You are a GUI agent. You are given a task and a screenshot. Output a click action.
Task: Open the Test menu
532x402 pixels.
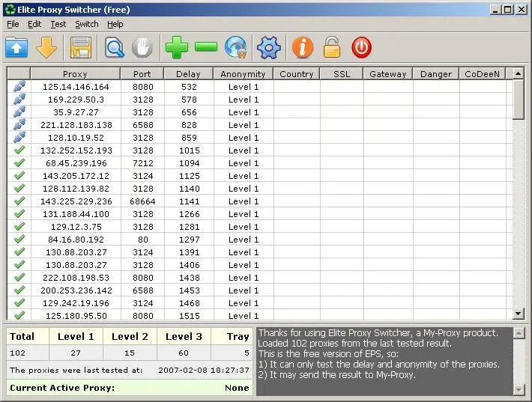click(x=58, y=25)
